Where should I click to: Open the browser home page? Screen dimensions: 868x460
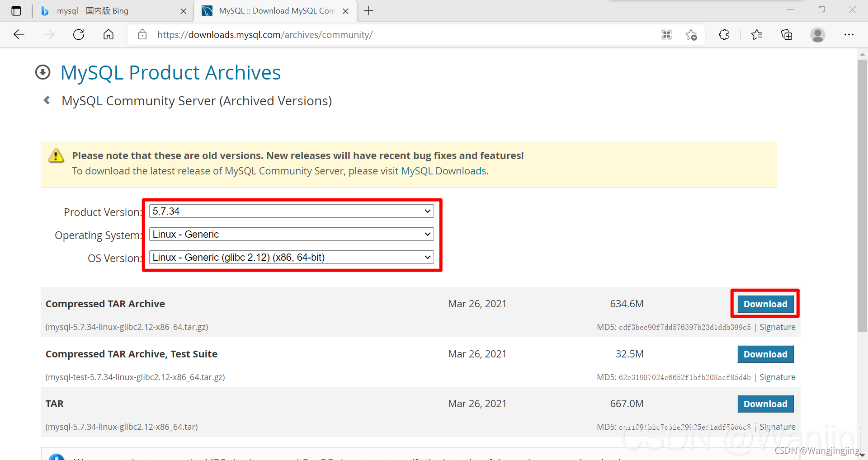108,35
